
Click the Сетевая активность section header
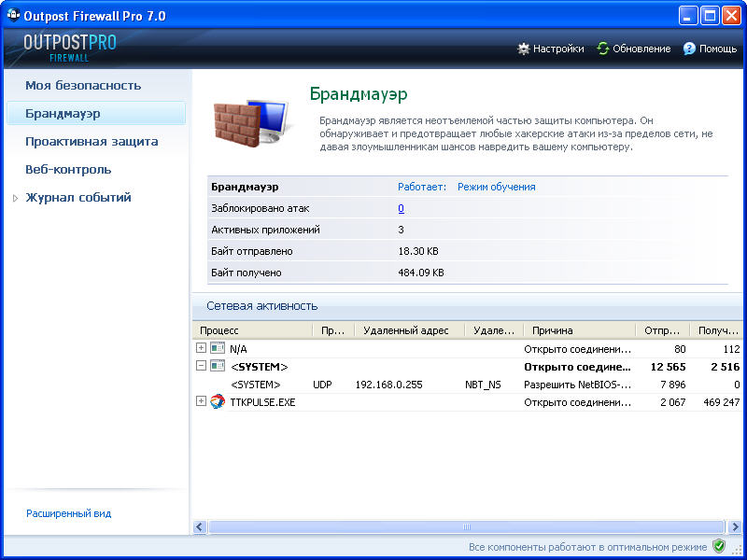(262, 306)
